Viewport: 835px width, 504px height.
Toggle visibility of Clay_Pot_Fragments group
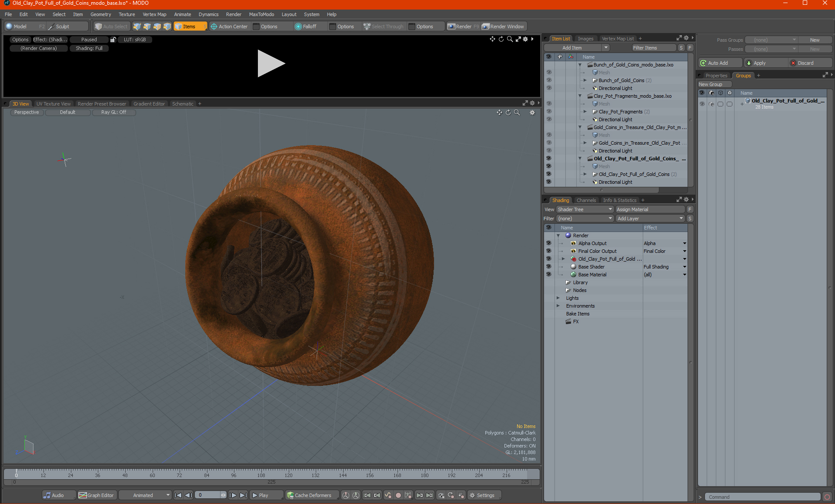point(548,112)
